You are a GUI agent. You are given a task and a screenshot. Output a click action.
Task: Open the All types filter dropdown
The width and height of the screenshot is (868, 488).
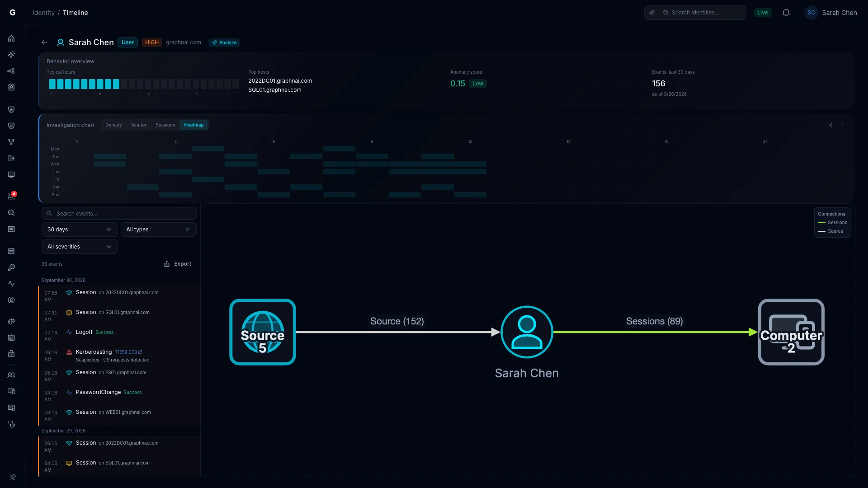pos(158,230)
